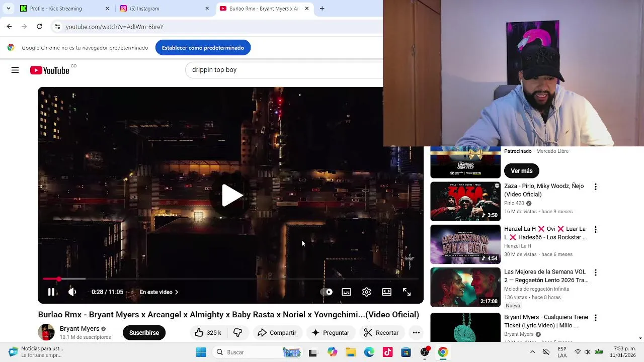Subscribe with the Suscribirse button
The height and width of the screenshot is (362, 644).
click(144, 333)
